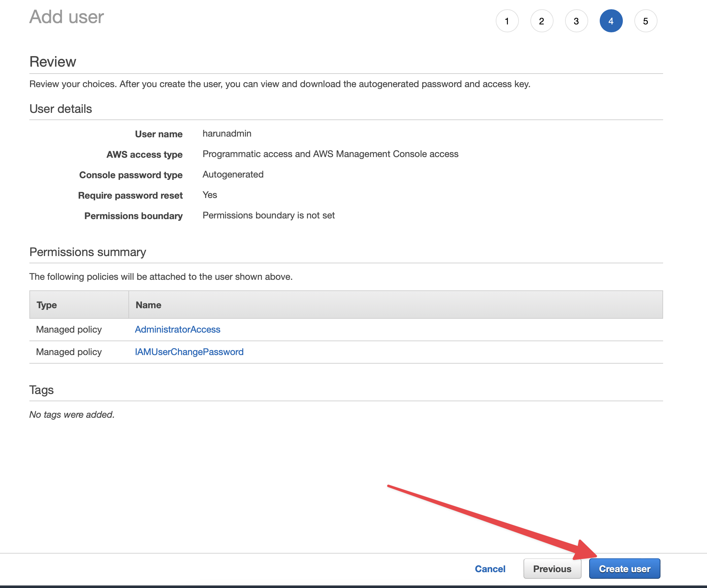
Task: Go to wizard step 2
Action: tap(542, 21)
